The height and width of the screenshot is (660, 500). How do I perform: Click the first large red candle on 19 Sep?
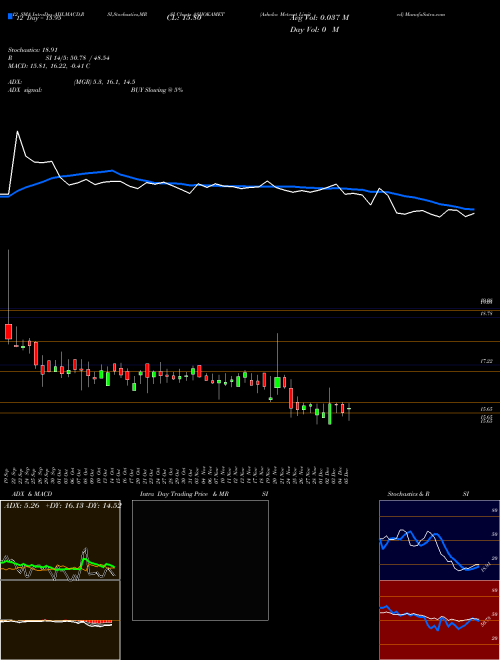8,332
